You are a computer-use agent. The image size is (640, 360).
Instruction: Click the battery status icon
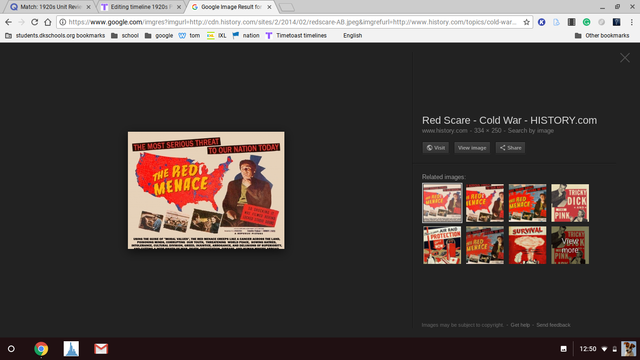[614, 349]
